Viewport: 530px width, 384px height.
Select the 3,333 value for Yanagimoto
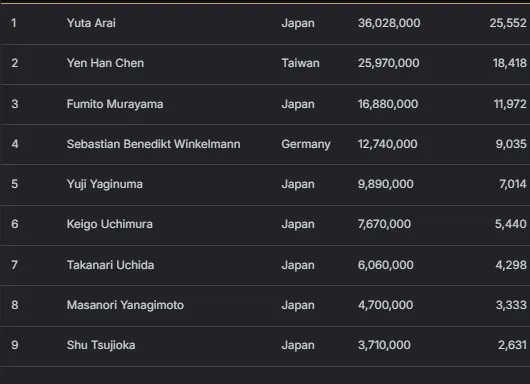tap(511, 305)
